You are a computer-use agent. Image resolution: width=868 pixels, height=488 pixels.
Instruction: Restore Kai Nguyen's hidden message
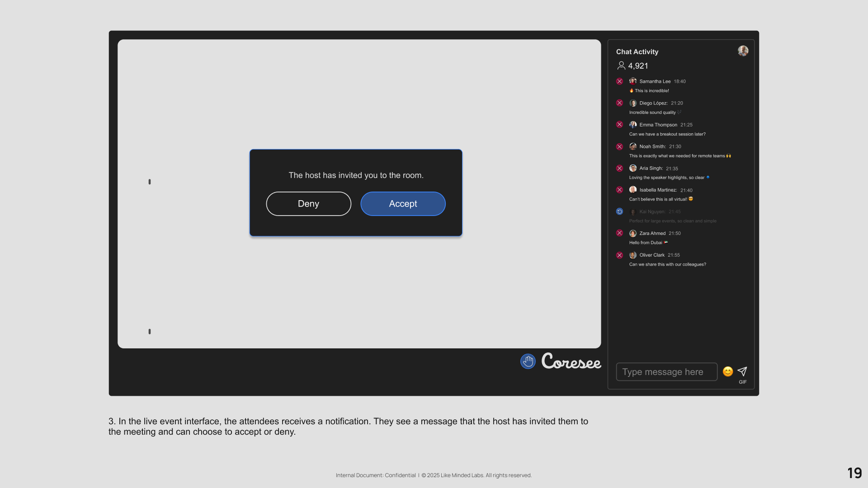619,211
